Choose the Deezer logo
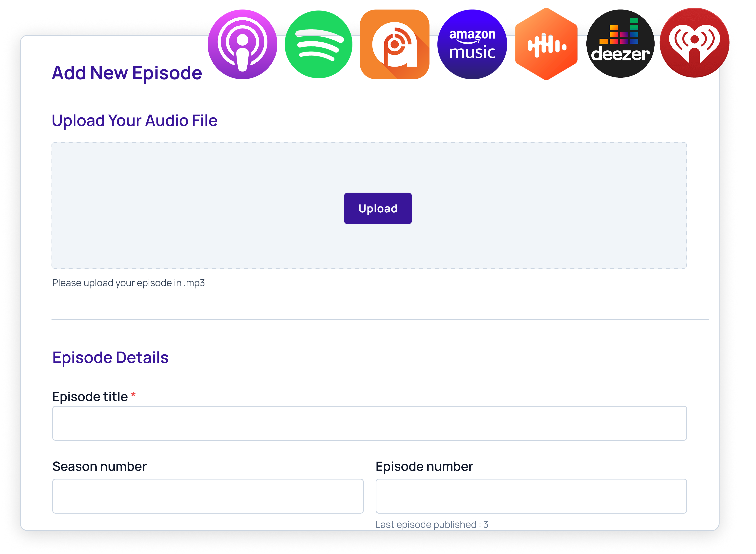The image size is (756, 554). tap(620, 44)
